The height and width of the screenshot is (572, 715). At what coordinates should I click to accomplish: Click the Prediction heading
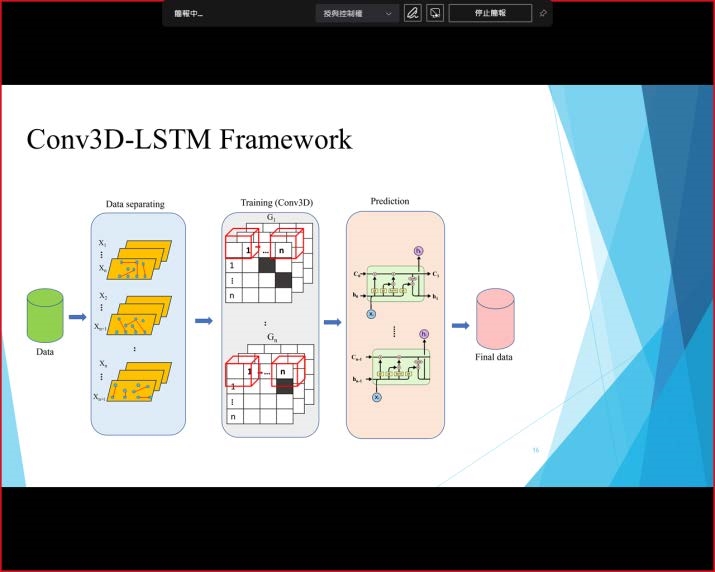click(390, 201)
